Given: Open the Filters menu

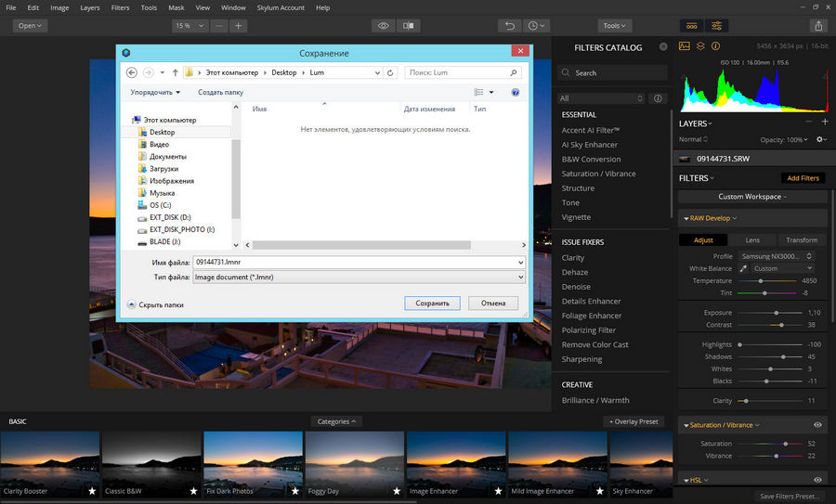Looking at the screenshot, I should [x=120, y=7].
